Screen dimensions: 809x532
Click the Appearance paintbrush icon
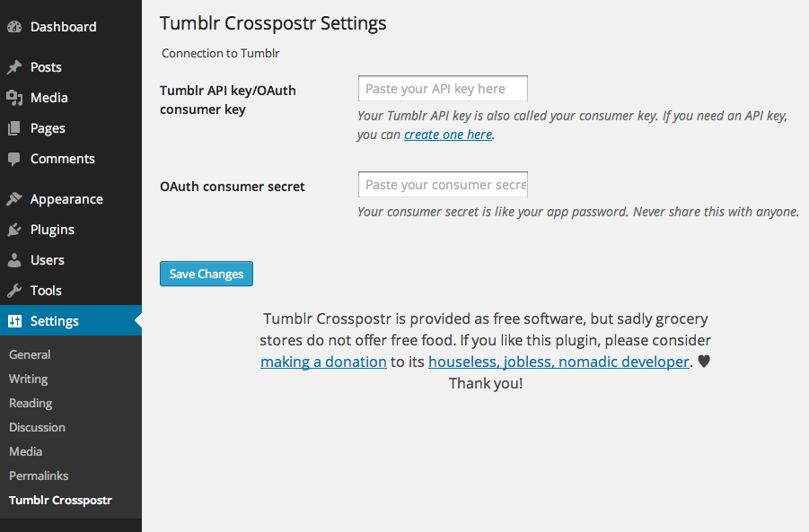(x=14, y=199)
